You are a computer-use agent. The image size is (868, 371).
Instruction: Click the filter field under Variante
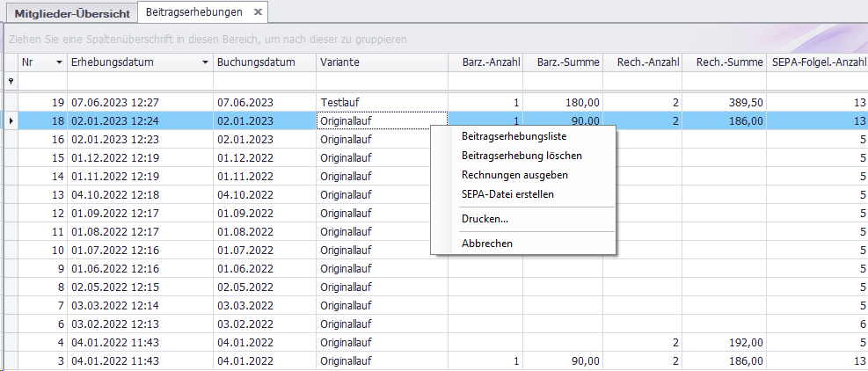380,81
